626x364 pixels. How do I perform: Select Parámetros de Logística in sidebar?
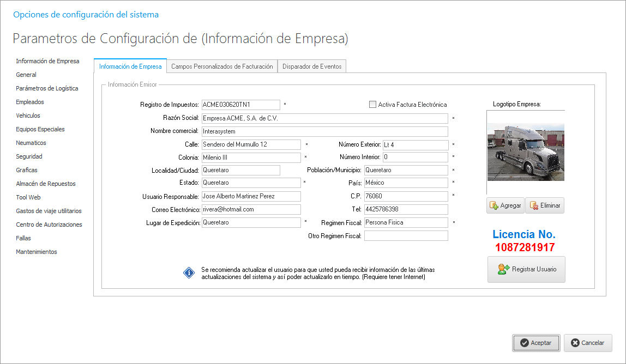[47, 88]
